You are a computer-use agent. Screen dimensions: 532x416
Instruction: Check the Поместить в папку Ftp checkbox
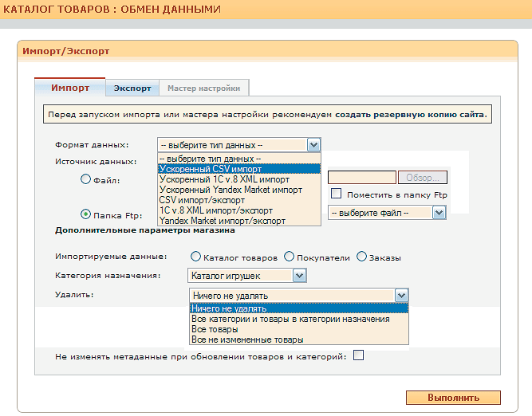[x=336, y=193]
